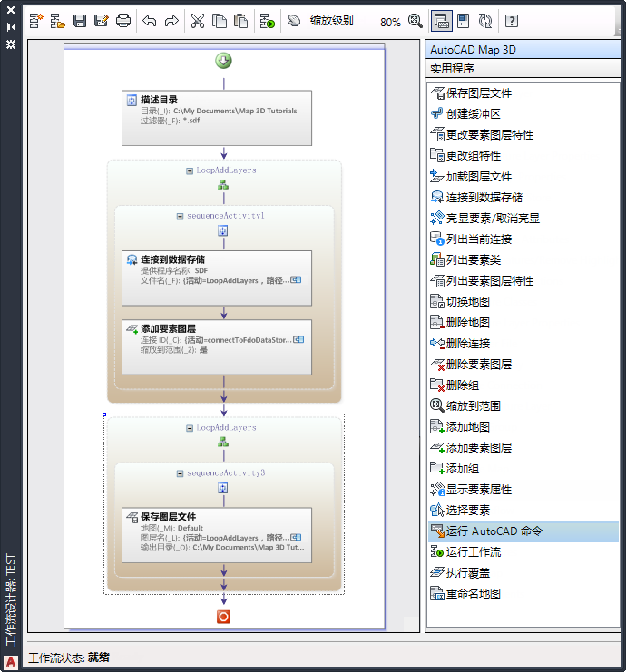Click the 删除组 icon
This screenshot has width=626, height=672.
coord(437,385)
